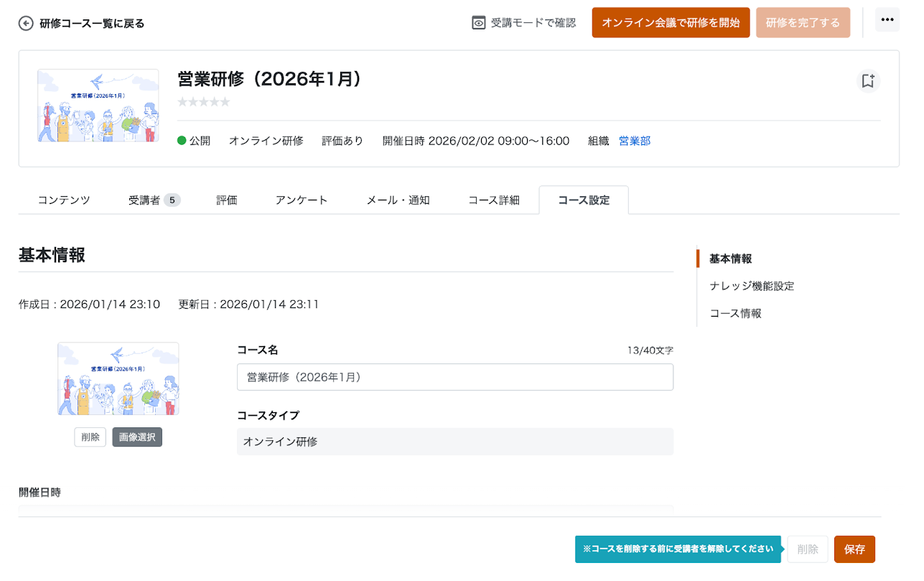Return to 研修コース一覧に戻る

tap(92, 23)
